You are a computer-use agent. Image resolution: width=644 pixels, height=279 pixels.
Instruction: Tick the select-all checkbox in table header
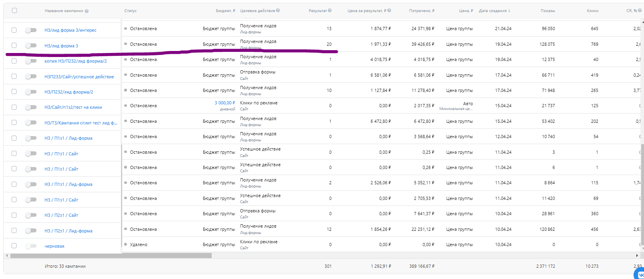(x=14, y=10)
